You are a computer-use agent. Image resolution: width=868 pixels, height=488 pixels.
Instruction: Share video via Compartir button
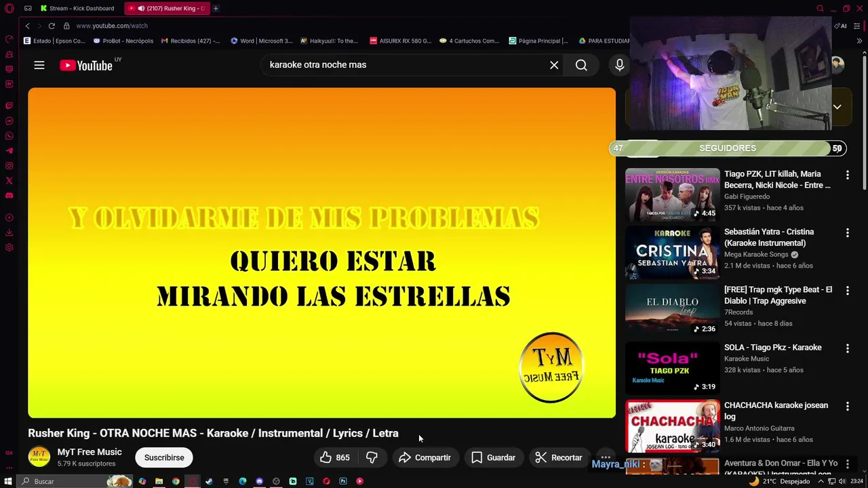[x=425, y=457]
